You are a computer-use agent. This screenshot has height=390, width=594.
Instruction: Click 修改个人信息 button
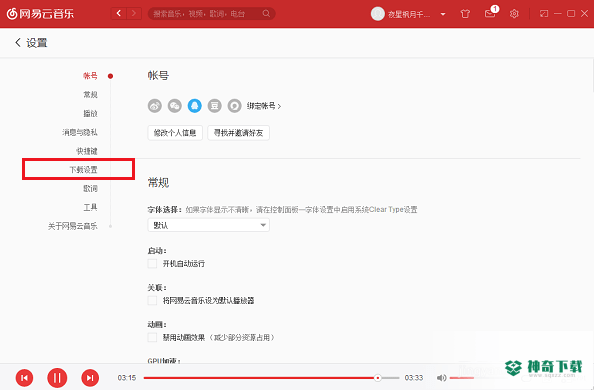pos(175,133)
